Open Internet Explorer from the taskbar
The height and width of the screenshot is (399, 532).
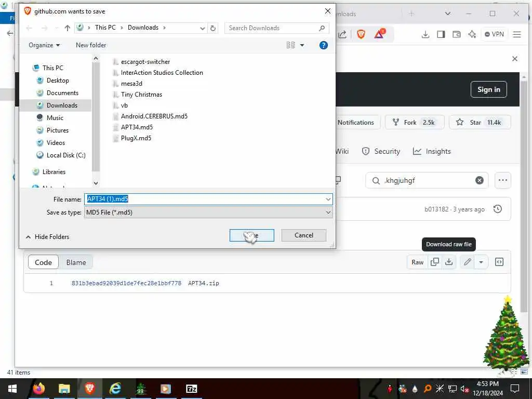click(115, 389)
